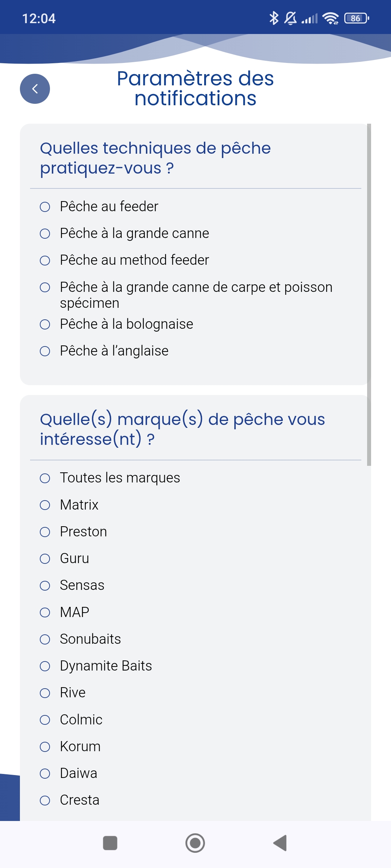Select the Preston brand

click(45, 532)
